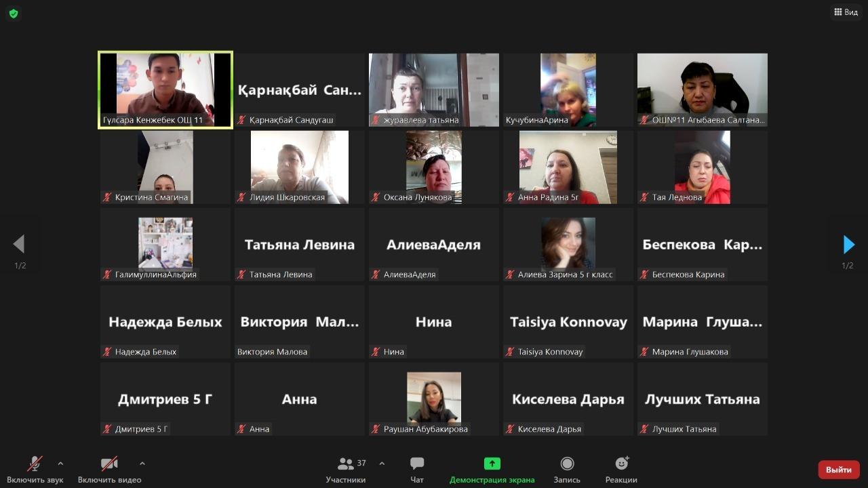Select Гүлсара Кенжебек active speaker video
This screenshot has width=868, height=488.
point(165,89)
